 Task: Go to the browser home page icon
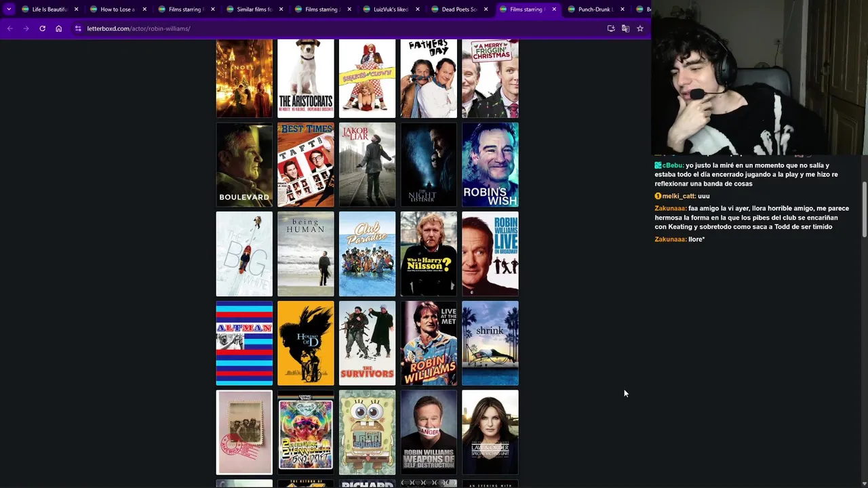[x=59, y=28]
